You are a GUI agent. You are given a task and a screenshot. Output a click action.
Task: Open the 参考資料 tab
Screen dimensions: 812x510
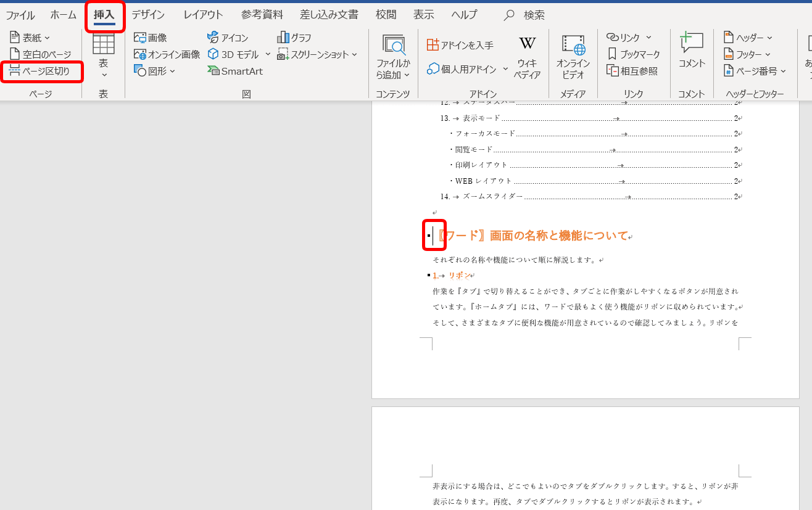pos(262,15)
